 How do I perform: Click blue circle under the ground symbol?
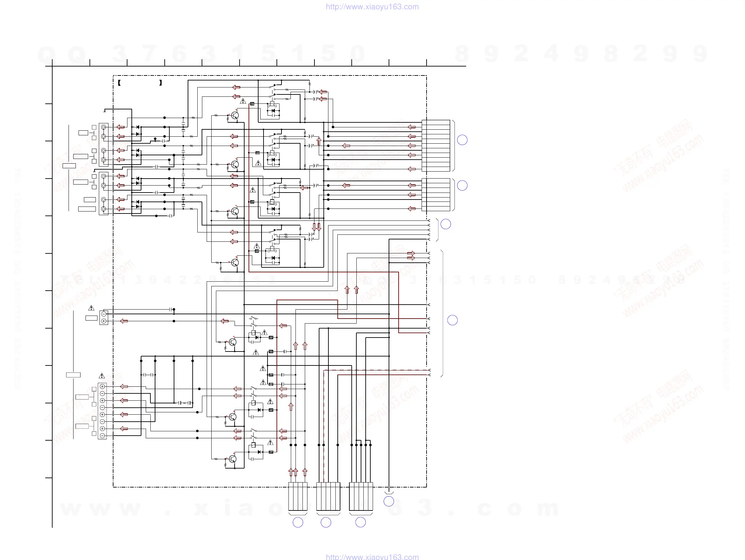pos(389,501)
